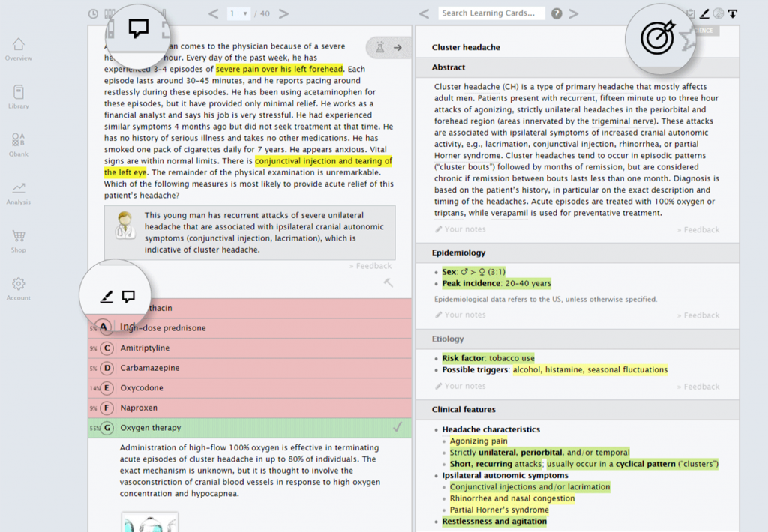Click 'Headache characteristics' heading
Viewport: 768px width, 532px height.
tap(490, 429)
